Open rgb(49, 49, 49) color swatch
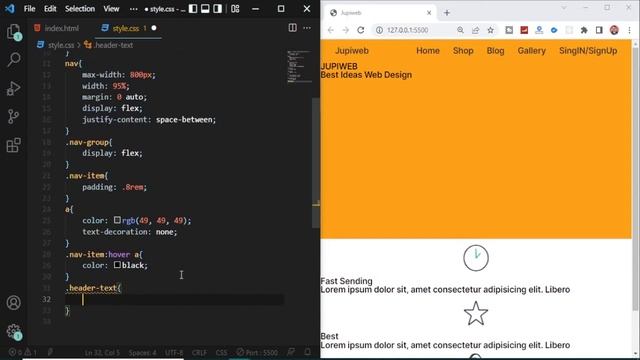Screen dimensions: 640x360 [x=117, y=220]
